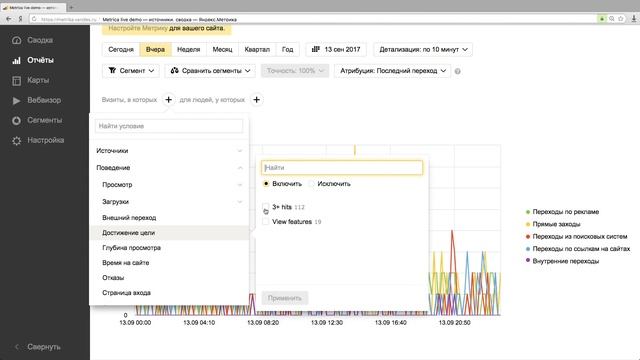Open Сегменты icon in sidebar
The image size is (640, 360).
point(16,120)
